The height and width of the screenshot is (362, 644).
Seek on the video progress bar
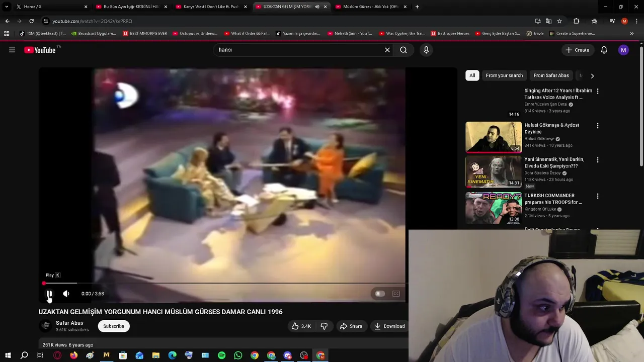(x=224, y=284)
